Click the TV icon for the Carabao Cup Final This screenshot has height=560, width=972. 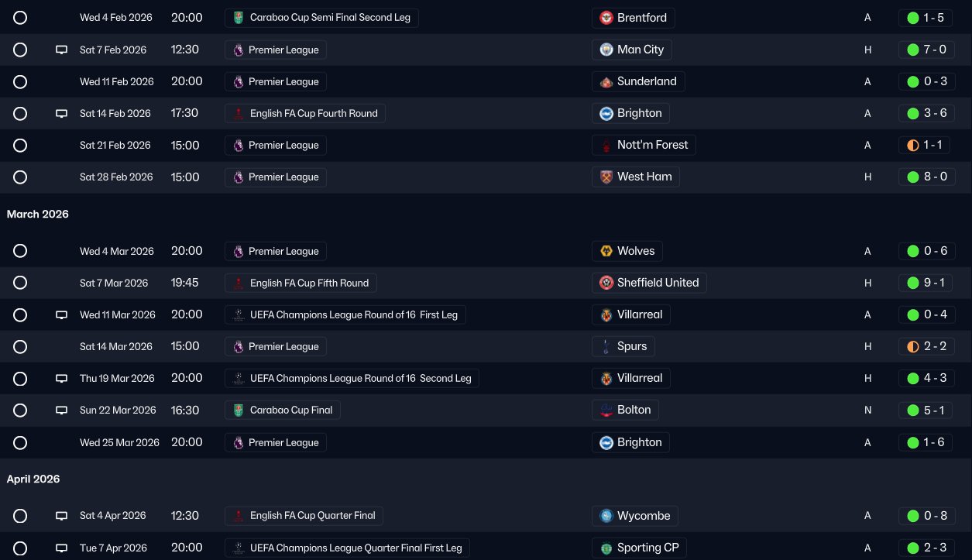tap(62, 411)
